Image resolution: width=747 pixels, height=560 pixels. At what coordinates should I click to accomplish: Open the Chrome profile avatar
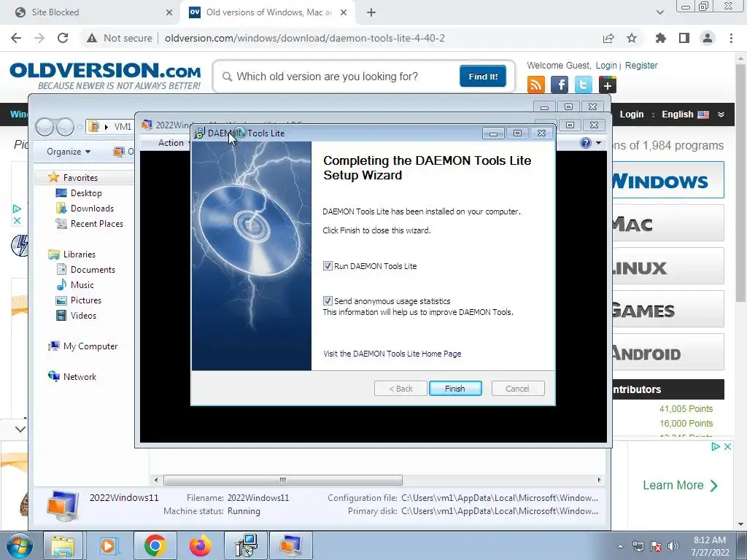(x=708, y=38)
